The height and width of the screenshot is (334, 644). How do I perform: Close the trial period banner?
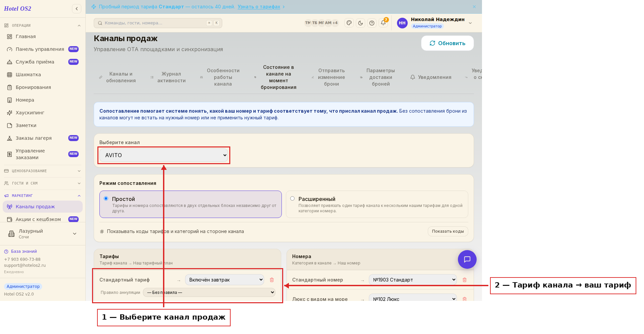[x=474, y=7]
